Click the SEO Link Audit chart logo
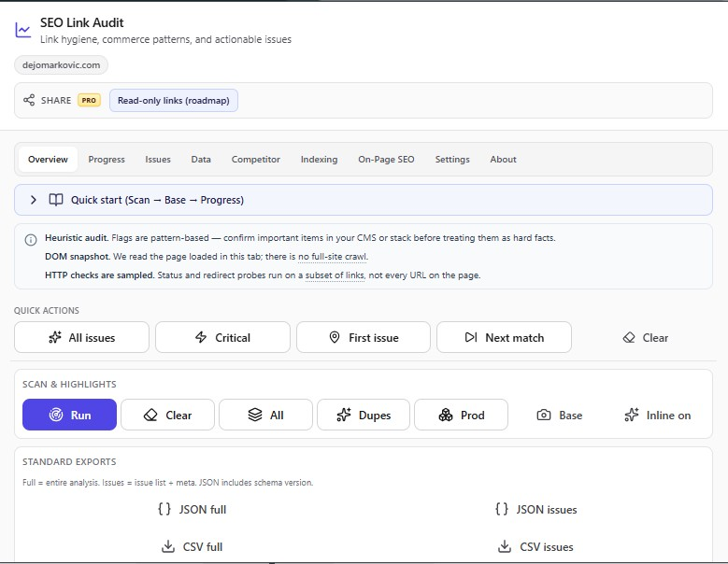Screen dimensions: 728x564 pyautogui.click(x=23, y=30)
